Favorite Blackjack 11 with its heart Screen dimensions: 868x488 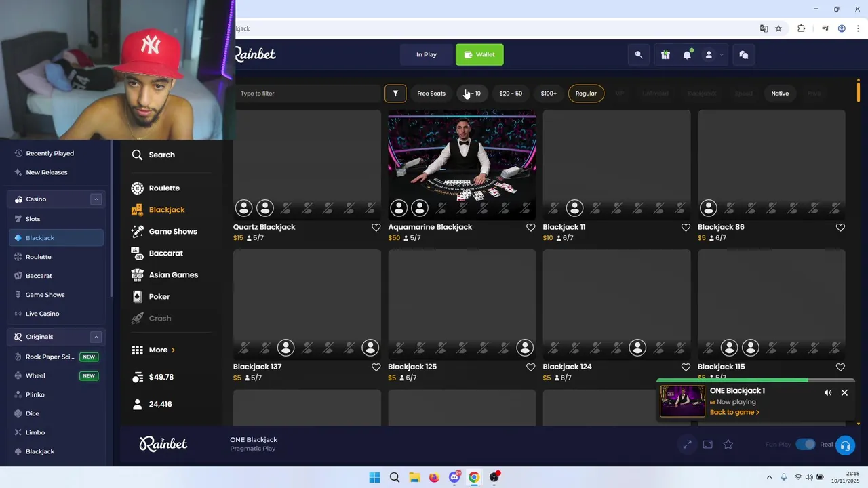[x=686, y=228]
